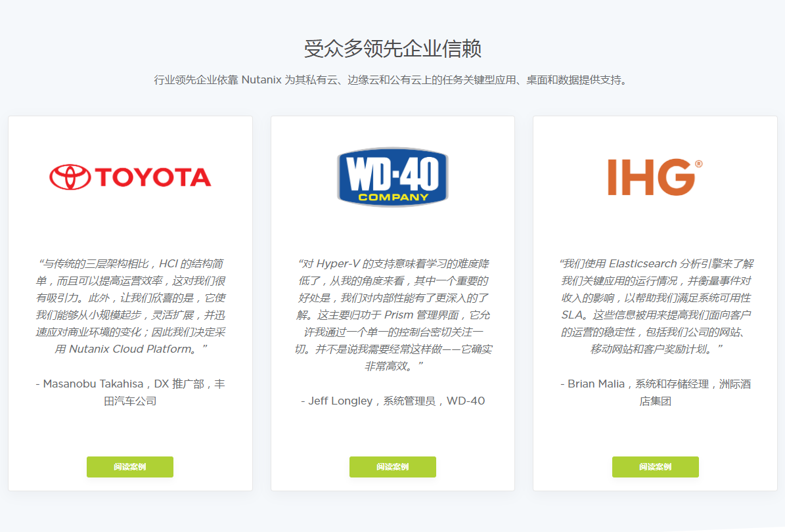Click the yellow COMPANY text in WD-40 logo
The image size is (785, 532).
click(393, 196)
